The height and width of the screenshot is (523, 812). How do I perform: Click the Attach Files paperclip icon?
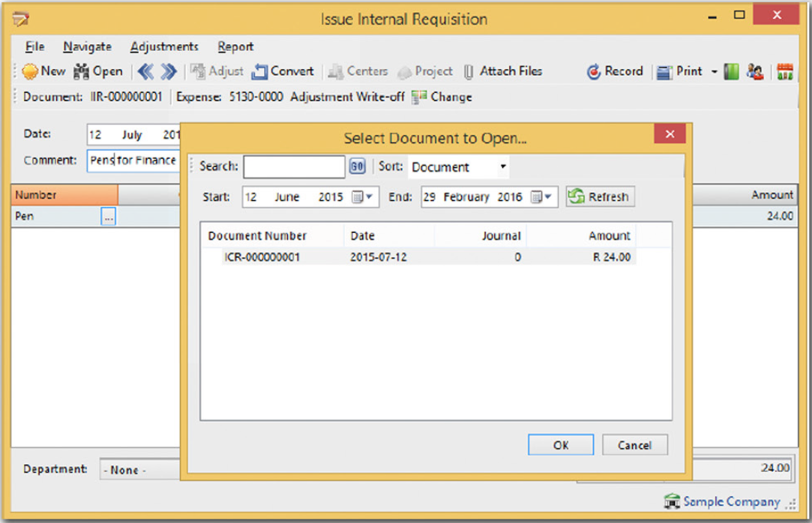pos(469,72)
